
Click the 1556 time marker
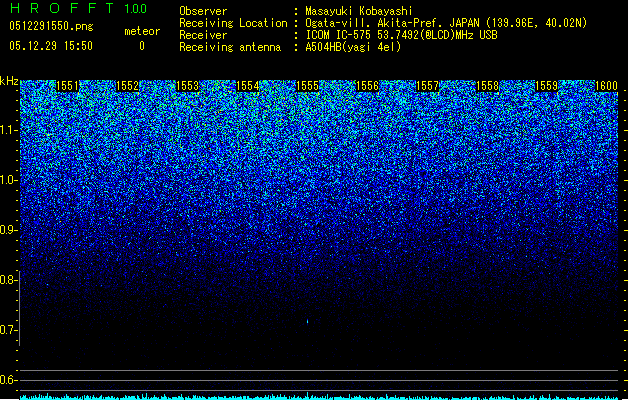[367, 86]
